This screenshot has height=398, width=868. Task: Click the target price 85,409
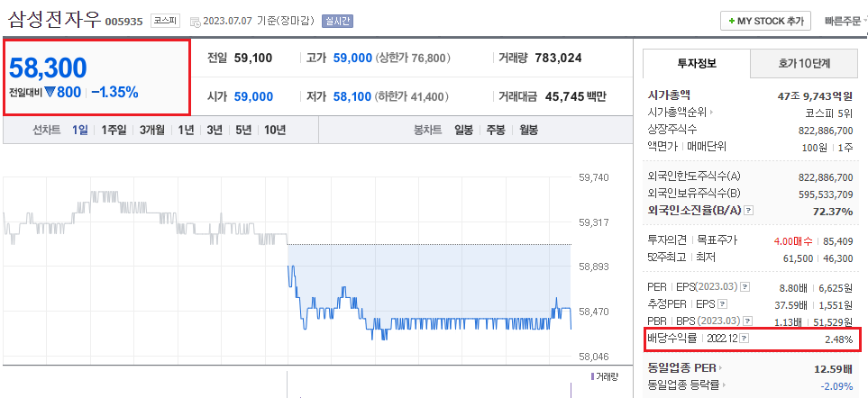click(838, 241)
